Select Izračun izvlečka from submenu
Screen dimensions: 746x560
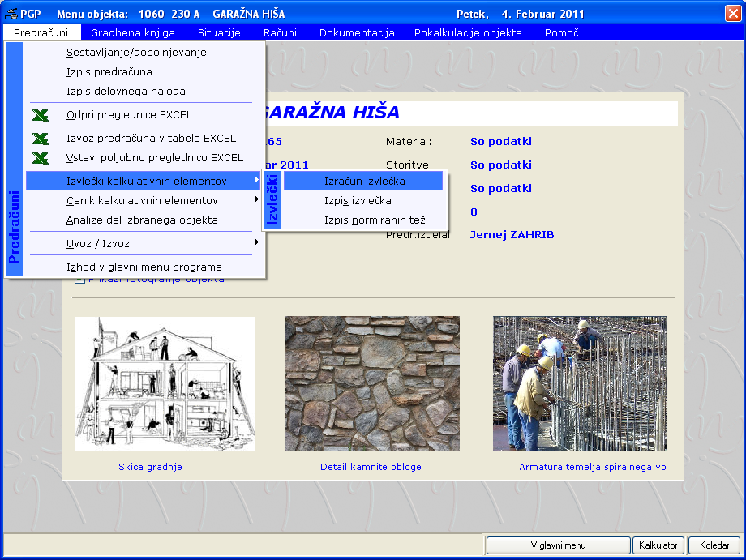(364, 181)
